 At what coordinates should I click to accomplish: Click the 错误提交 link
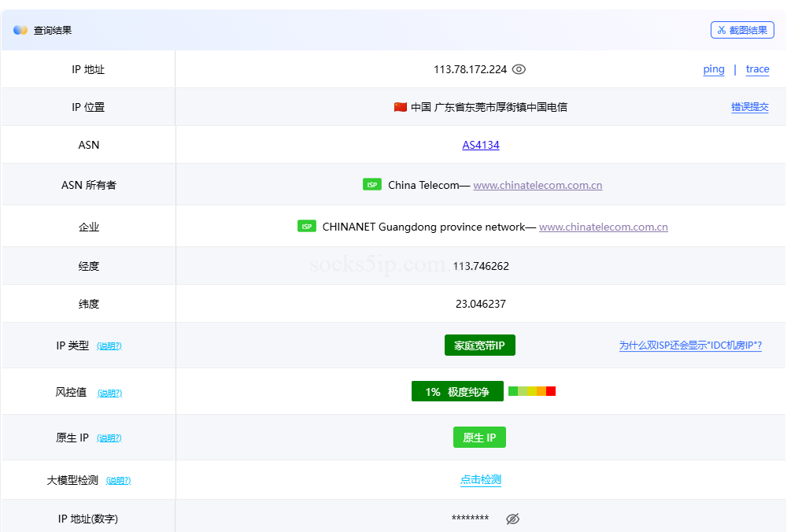(750, 107)
